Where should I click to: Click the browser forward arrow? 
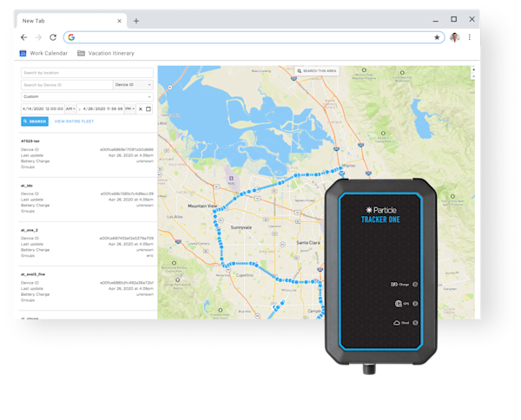[x=38, y=37]
